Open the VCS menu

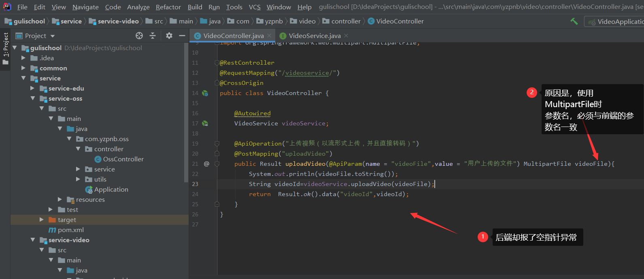(255, 7)
